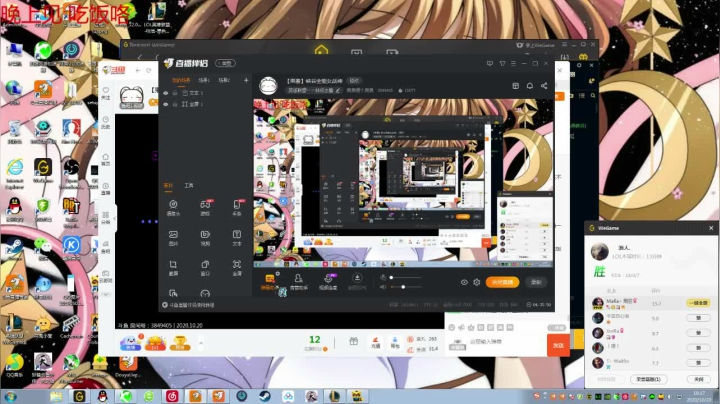Screen dimensions: 720x404
Task: Like the second player in WeGame popup
Action: pyautogui.click(x=698, y=318)
